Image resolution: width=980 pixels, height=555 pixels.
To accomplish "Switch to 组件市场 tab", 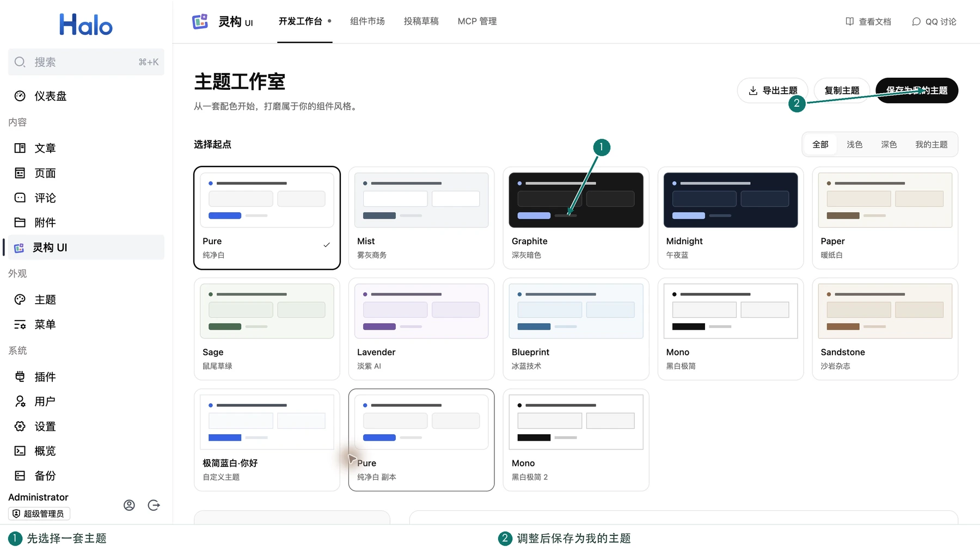I will tap(367, 21).
